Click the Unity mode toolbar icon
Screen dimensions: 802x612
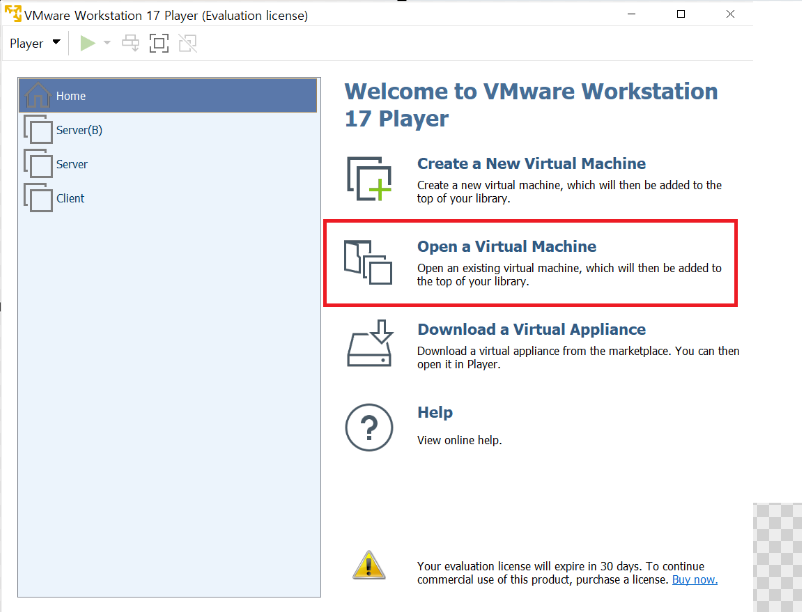tap(188, 43)
